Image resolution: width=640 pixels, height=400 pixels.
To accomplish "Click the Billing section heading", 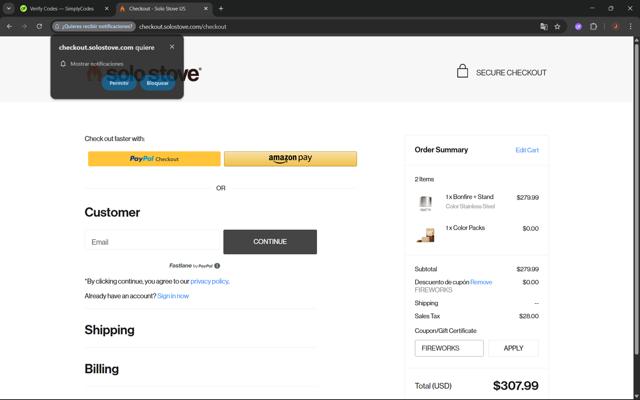I will [x=102, y=369].
